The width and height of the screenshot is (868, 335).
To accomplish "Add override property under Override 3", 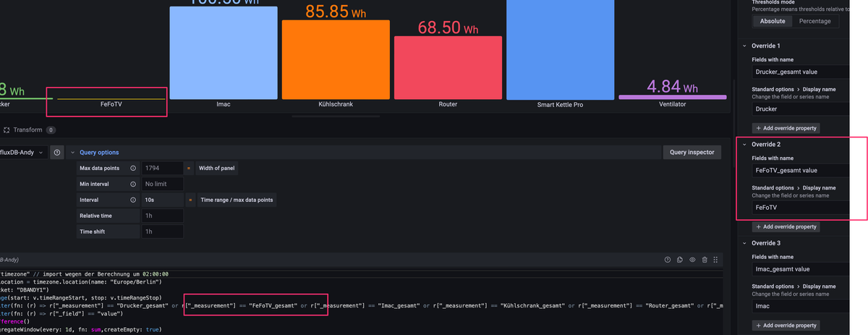I will [x=786, y=325].
